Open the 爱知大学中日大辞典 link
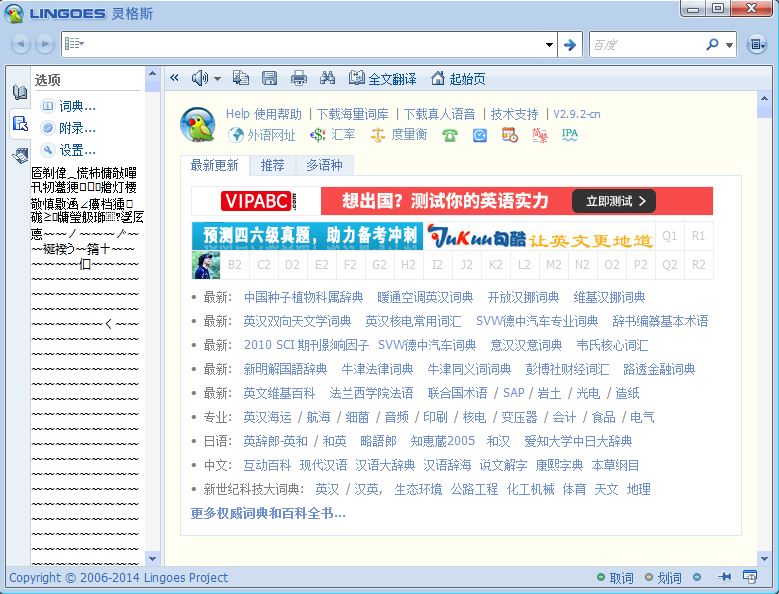The image size is (779, 594). [x=578, y=441]
